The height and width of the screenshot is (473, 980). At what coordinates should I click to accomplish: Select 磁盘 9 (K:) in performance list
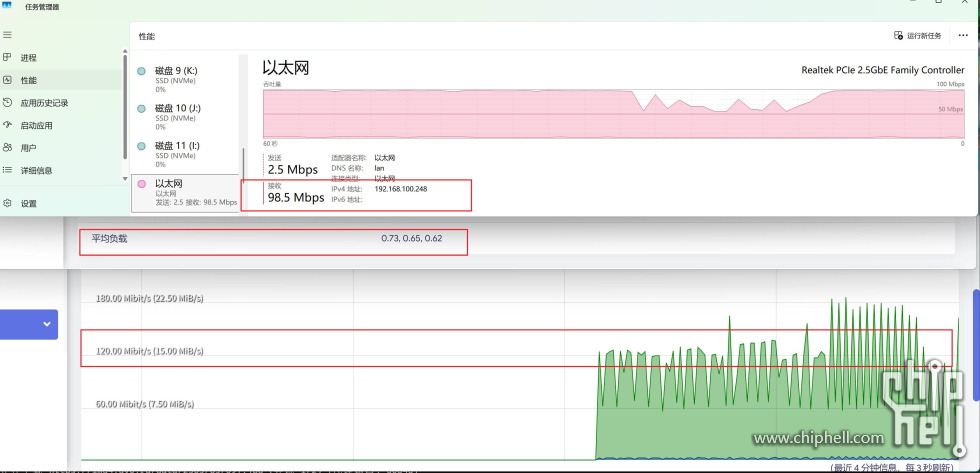[185, 79]
